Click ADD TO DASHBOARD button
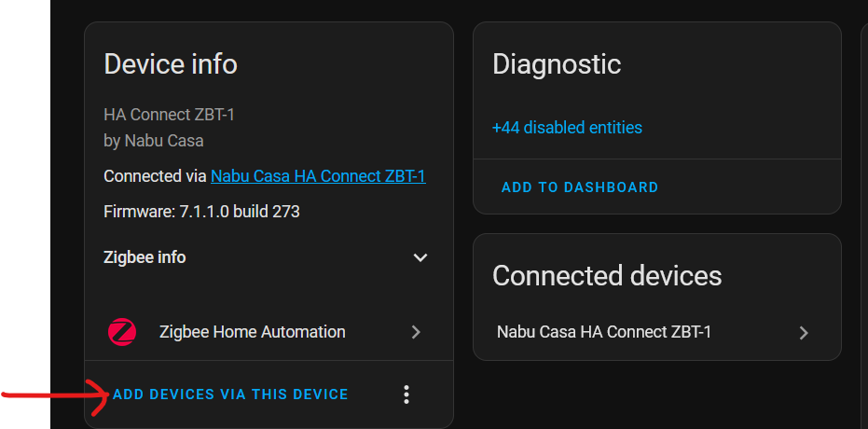Screen dimensions: 868x429 [x=580, y=187]
